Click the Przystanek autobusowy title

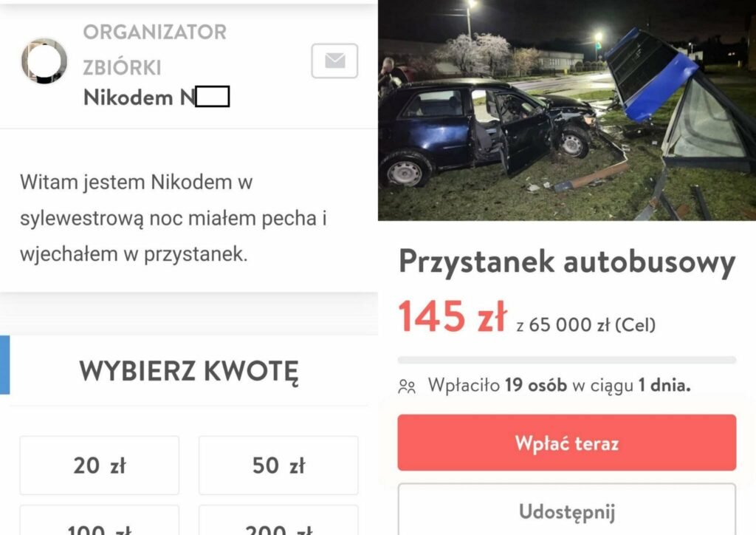coord(567,262)
